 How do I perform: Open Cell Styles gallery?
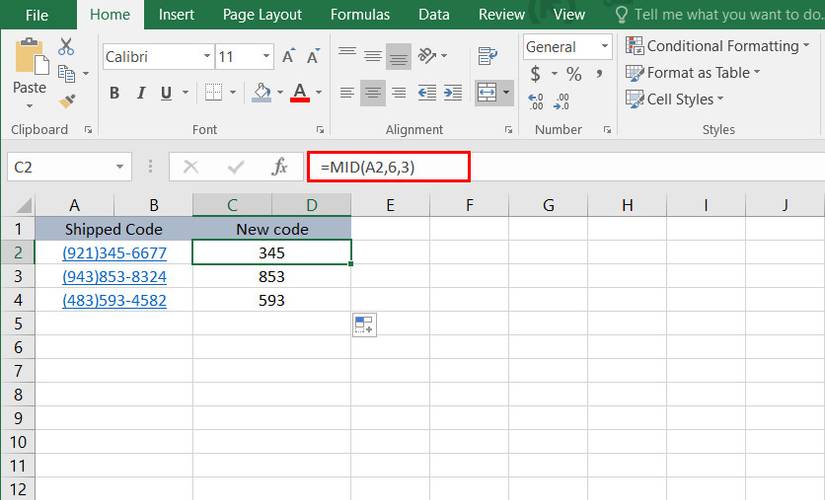click(675, 99)
